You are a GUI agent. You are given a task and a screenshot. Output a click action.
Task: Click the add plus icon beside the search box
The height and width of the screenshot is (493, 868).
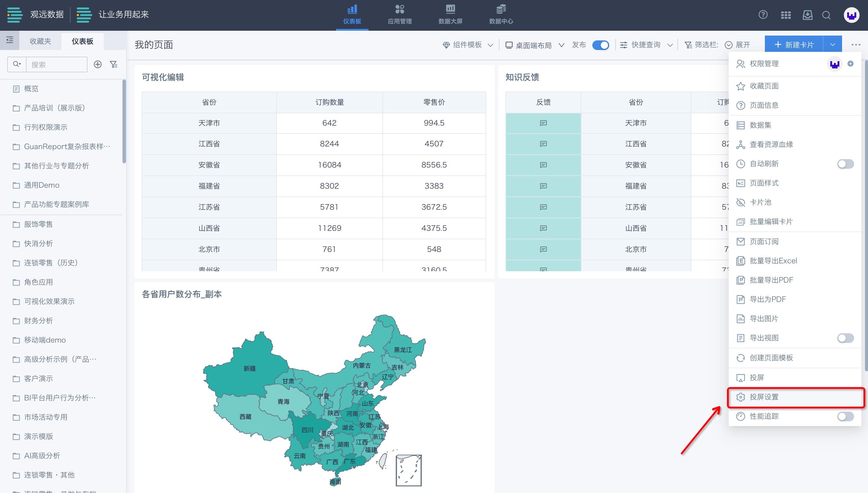point(98,64)
